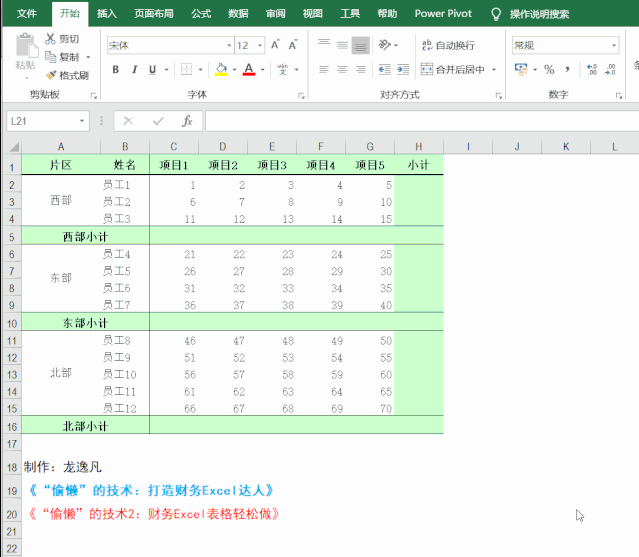Screen dimensions: 639x557
Task: Click the Cut (剪切) scissors icon
Action: 50,39
